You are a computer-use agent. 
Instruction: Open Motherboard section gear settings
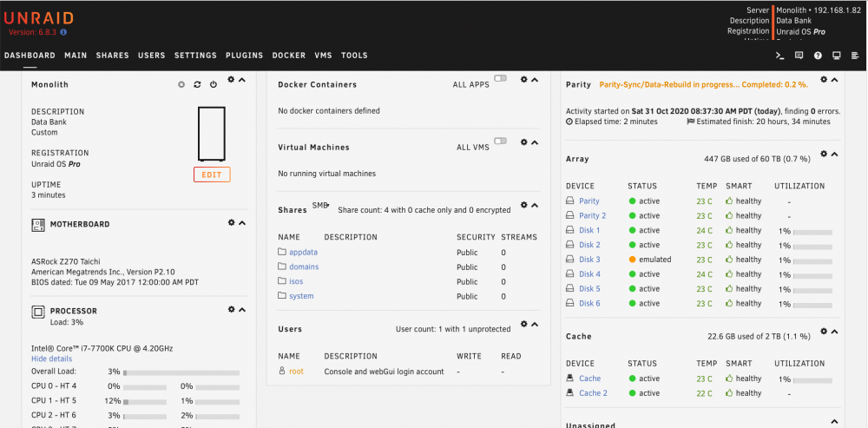[232, 222]
